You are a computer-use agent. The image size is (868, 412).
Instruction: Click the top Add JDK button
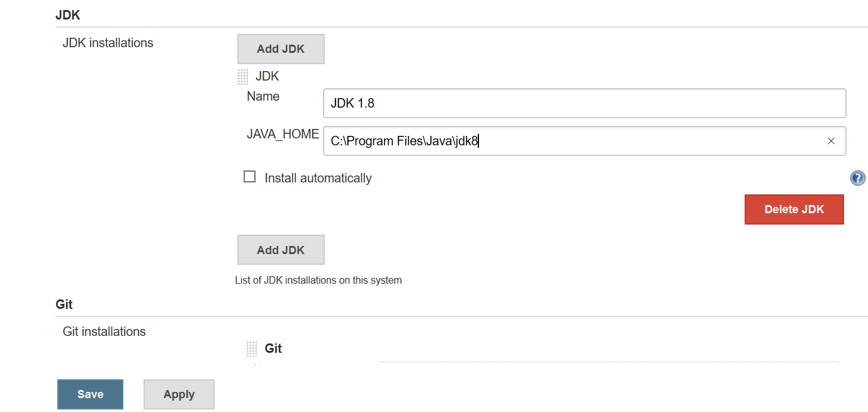(281, 49)
